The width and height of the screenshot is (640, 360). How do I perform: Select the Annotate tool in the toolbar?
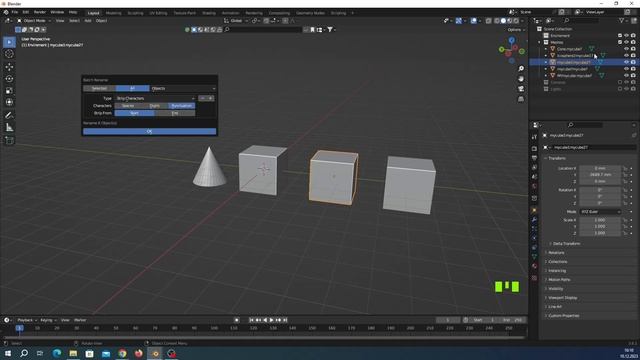point(9,116)
